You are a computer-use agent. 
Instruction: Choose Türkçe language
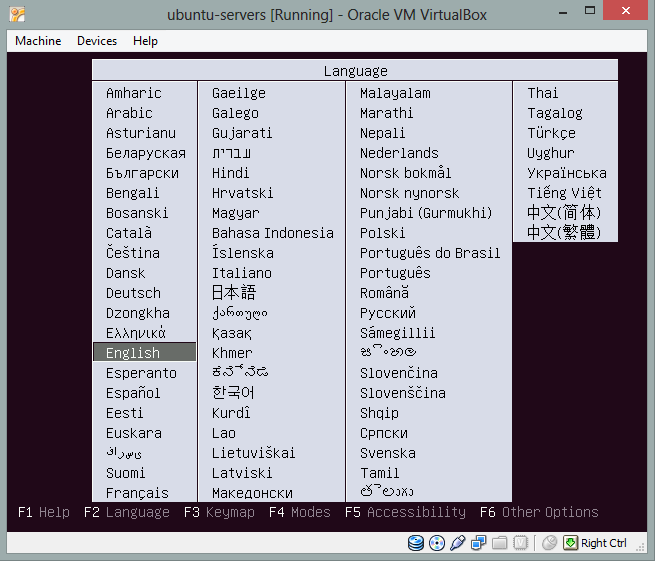[551, 133]
